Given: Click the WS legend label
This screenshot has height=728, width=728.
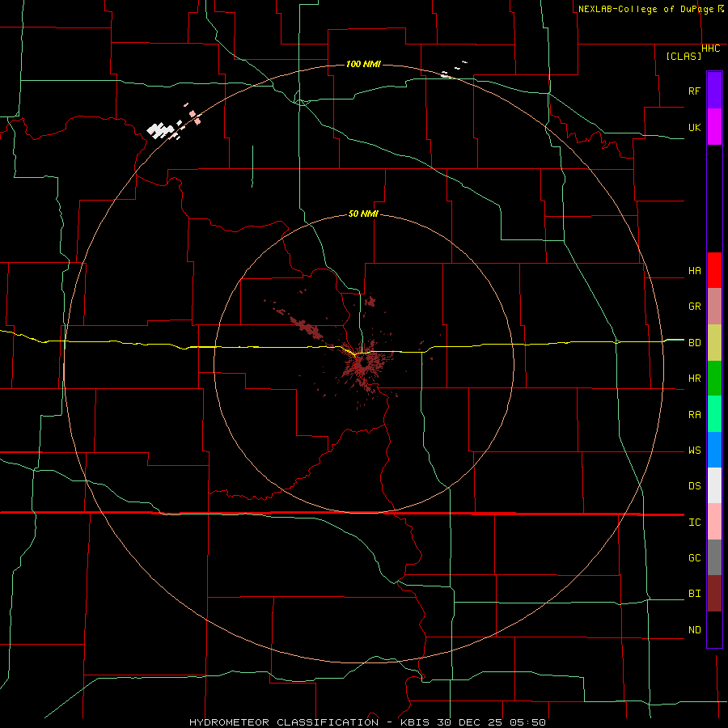Looking at the screenshot, I should (695, 451).
